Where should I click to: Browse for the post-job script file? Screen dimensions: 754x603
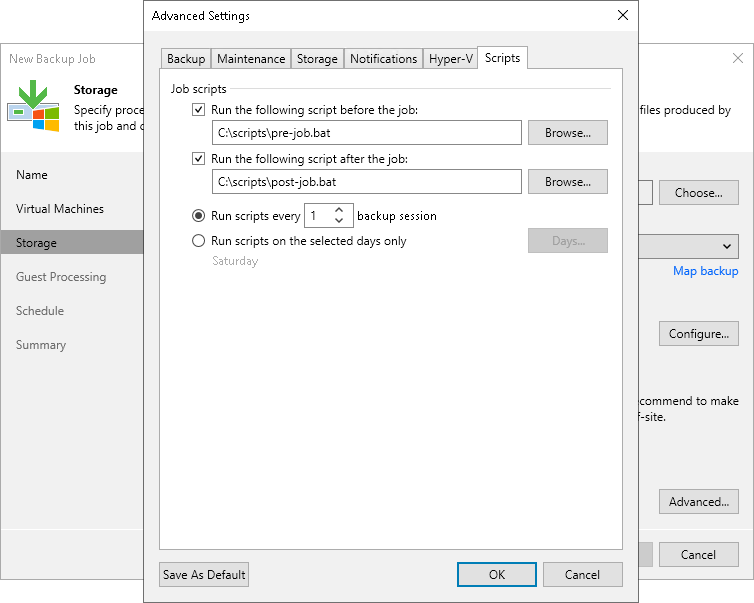pos(567,182)
